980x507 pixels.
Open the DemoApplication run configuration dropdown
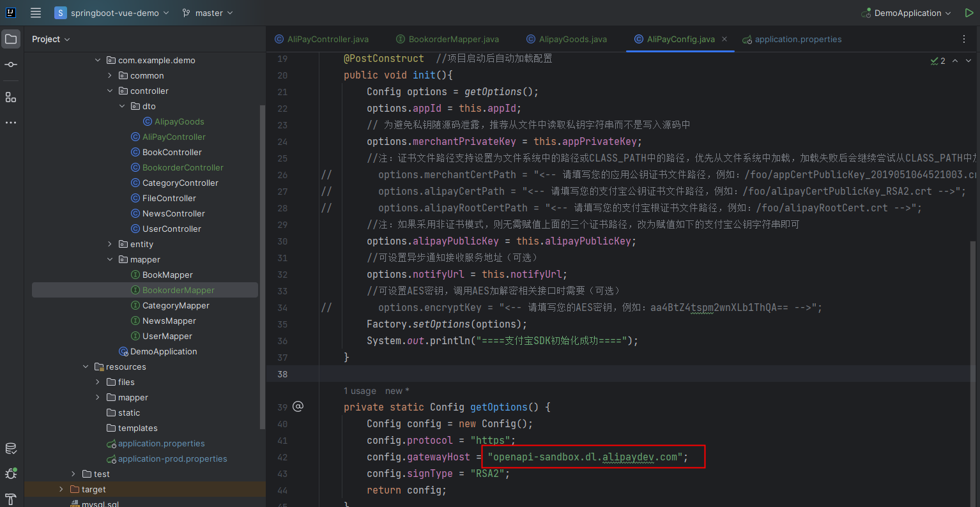(907, 13)
